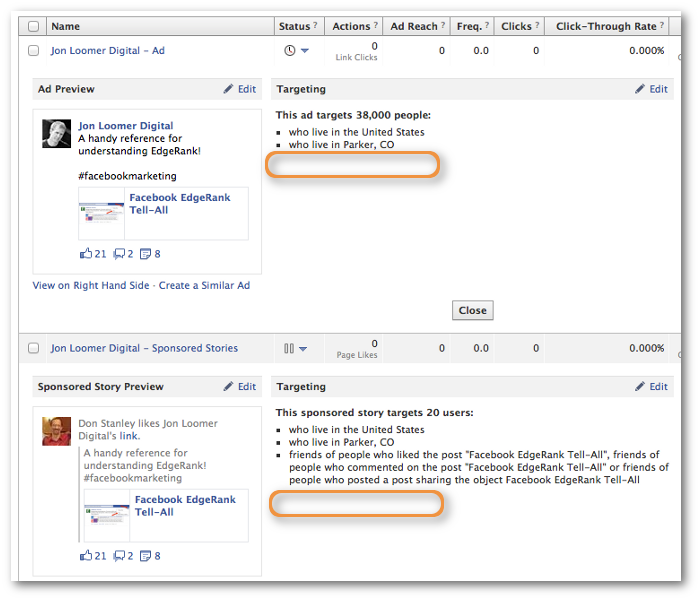Expand status dropdown for the Ad row

click(305, 50)
